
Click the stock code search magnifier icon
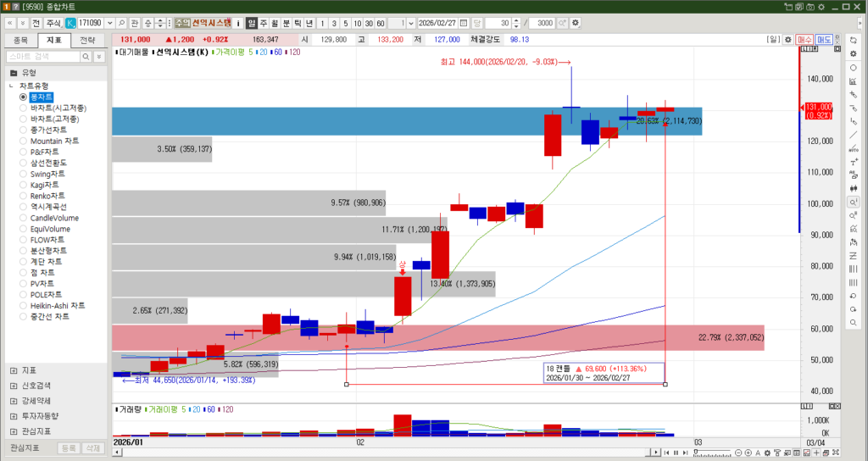point(122,22)
